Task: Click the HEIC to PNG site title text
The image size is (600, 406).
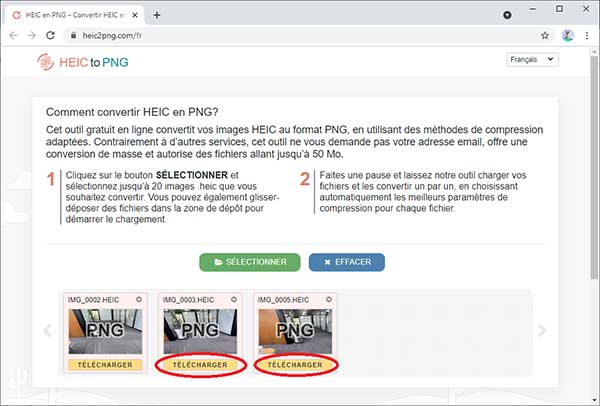Action: tap(94, 62)
